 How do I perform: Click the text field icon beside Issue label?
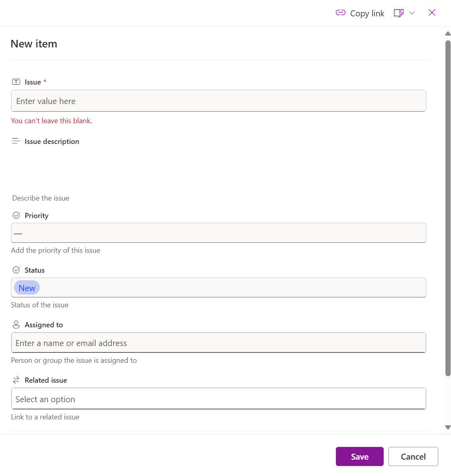tap(16, 81)
